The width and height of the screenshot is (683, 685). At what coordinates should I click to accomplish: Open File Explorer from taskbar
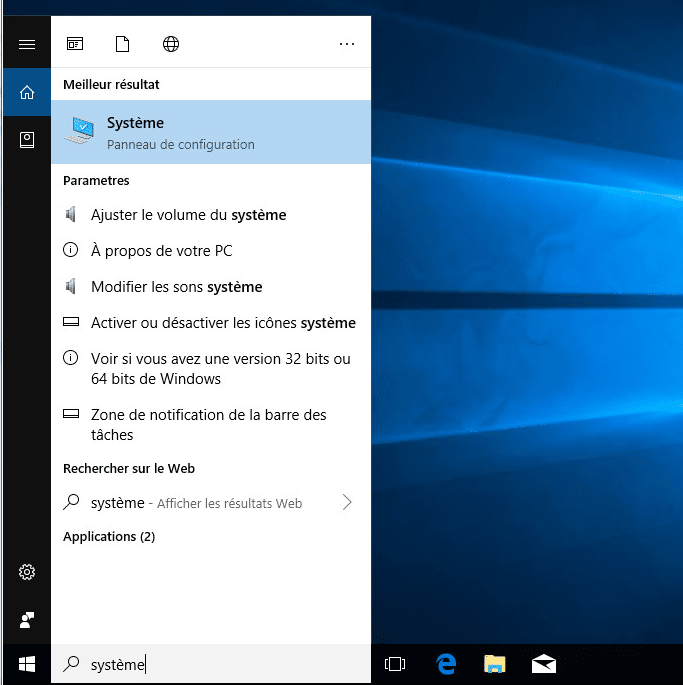(x=495, y=664)
